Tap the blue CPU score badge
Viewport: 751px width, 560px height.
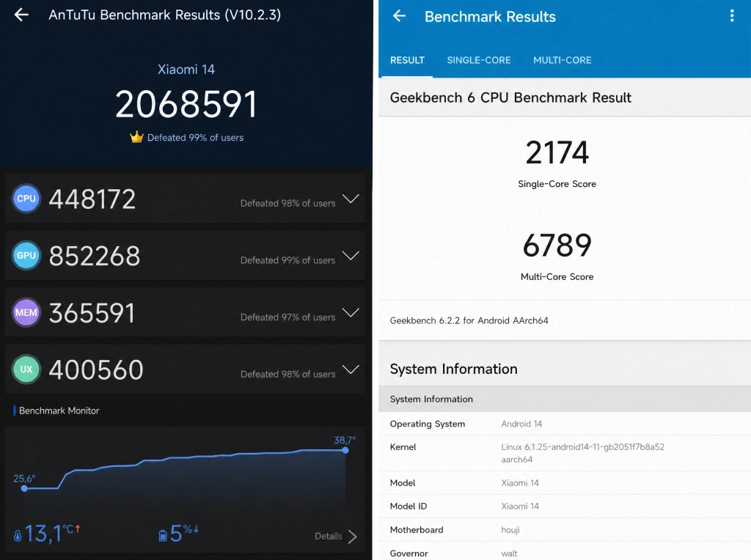pyautogui.click(x=26, y=198)
